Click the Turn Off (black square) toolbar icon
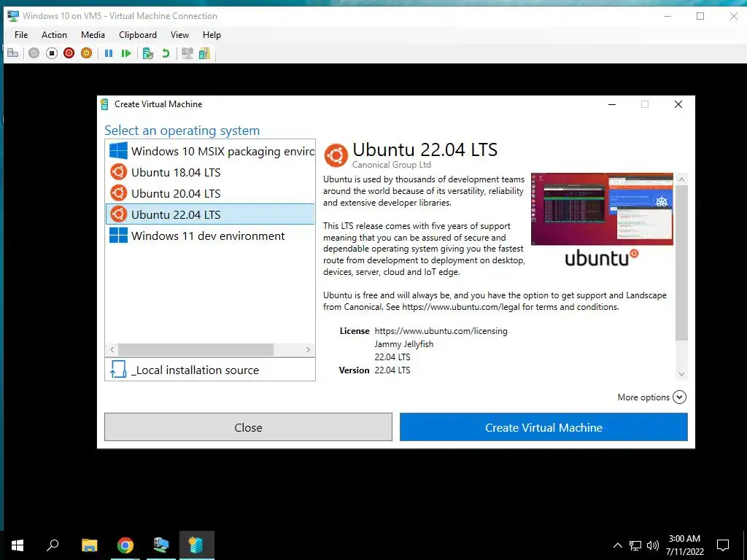 (x=52, y=53)
